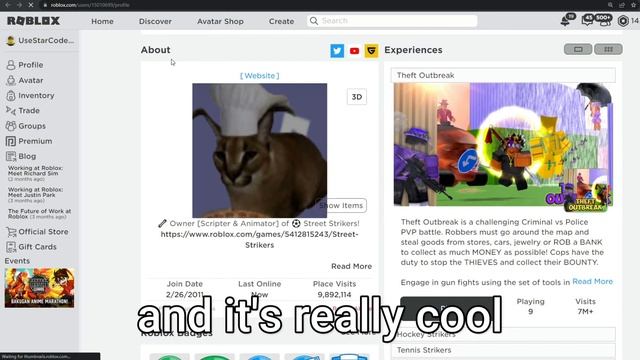Switch experiences to slideshow view

coord(578,49)
